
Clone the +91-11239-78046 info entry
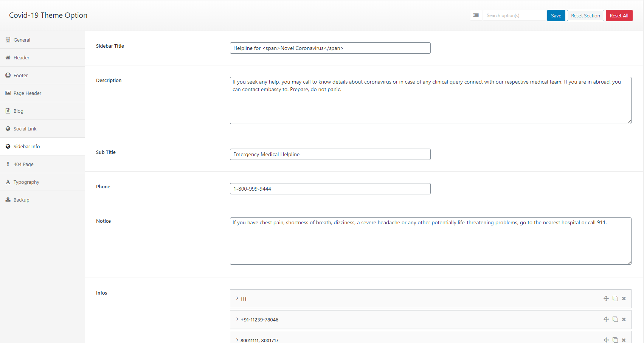coord(615,319)
